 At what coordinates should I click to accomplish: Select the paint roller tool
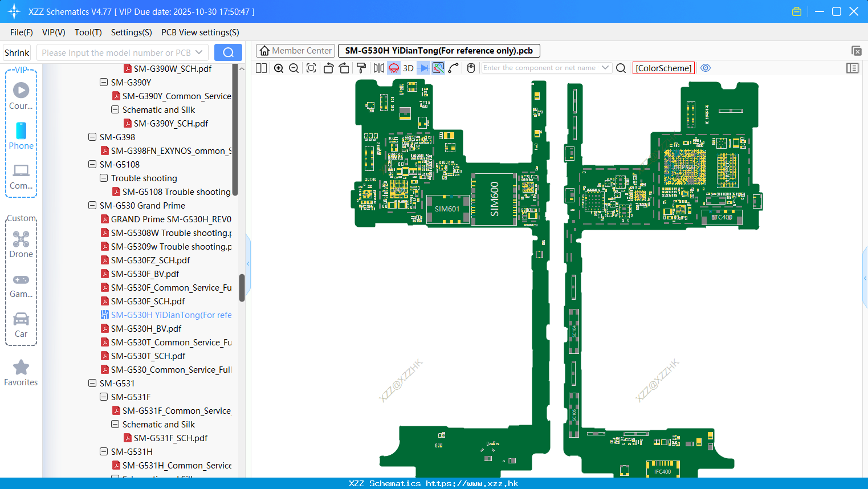pyautogui.click(x=361, y=68)
